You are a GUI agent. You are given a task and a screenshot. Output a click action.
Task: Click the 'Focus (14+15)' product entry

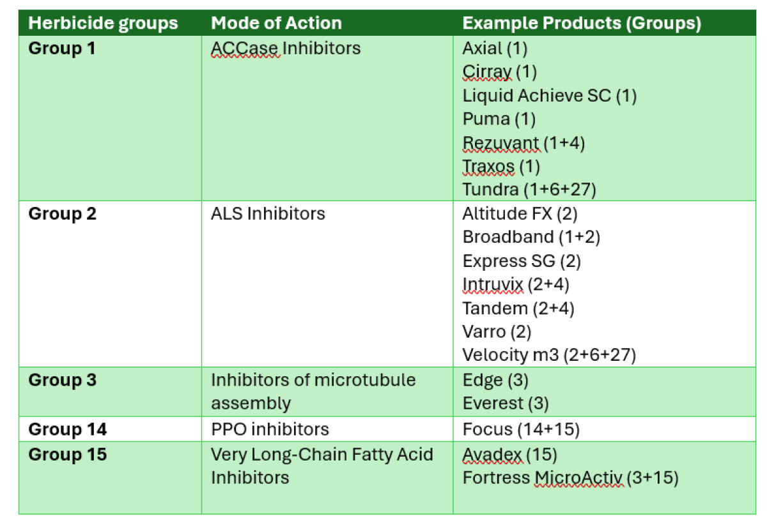521,429
